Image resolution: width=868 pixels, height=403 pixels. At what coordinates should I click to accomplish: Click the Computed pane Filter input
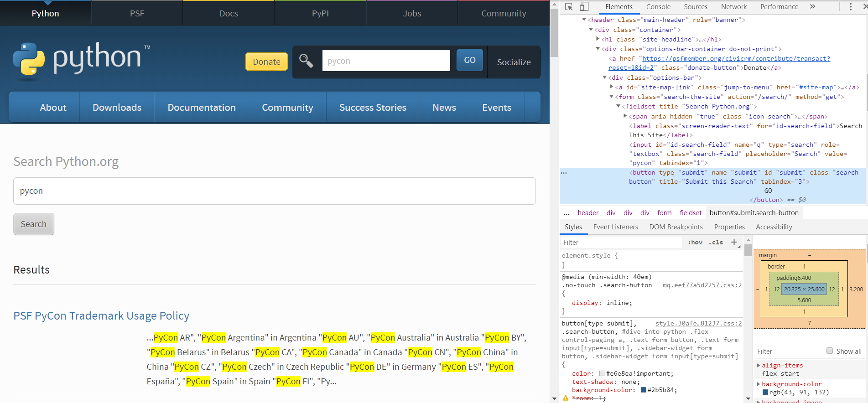tap(789, 351)
